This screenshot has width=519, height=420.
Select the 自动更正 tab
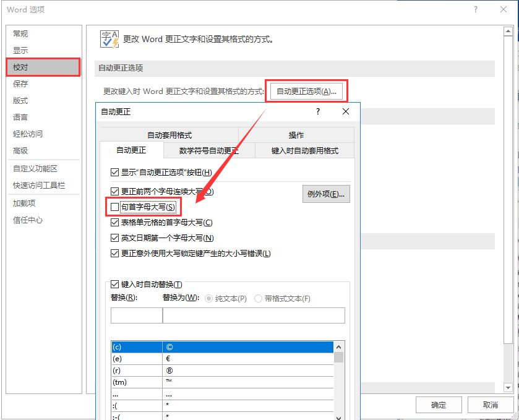click(131, 150)
